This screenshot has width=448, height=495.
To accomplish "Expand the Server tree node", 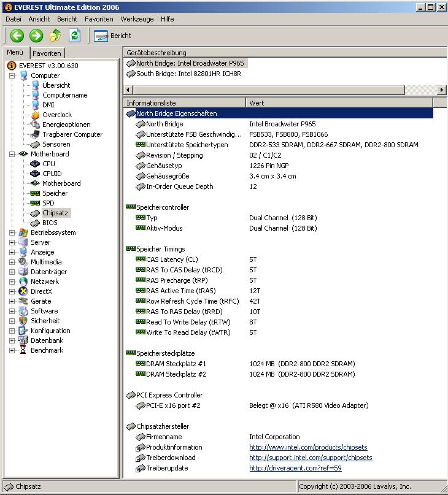I will tap(12, 242).
